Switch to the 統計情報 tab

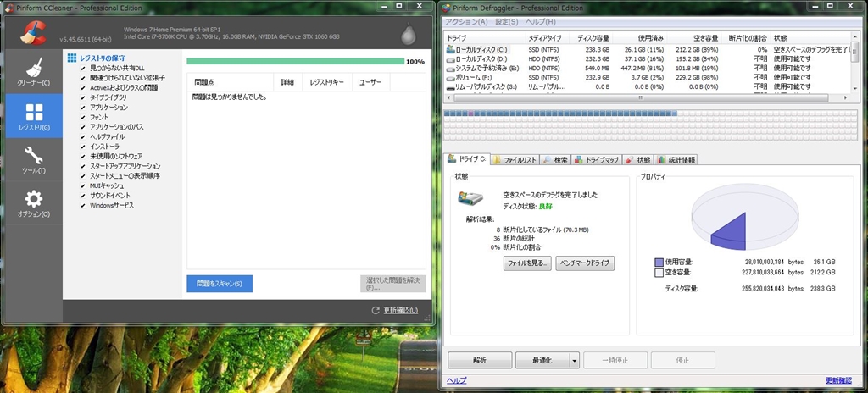click(x=676, y=160)
